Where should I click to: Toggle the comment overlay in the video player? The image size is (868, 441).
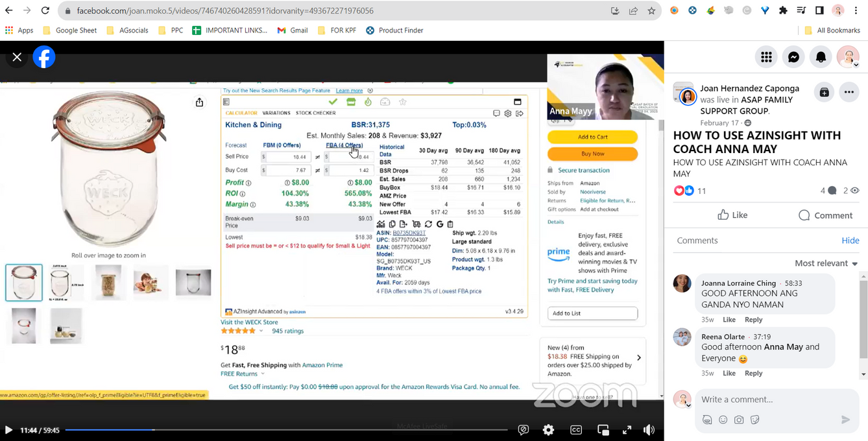[x=524, y=430]
